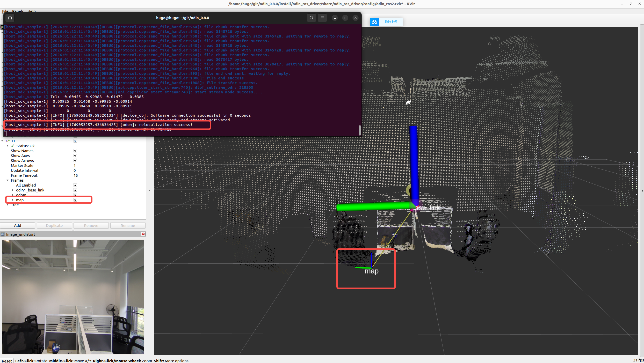
Task: Click the terminal search icon
Action: 311,18
